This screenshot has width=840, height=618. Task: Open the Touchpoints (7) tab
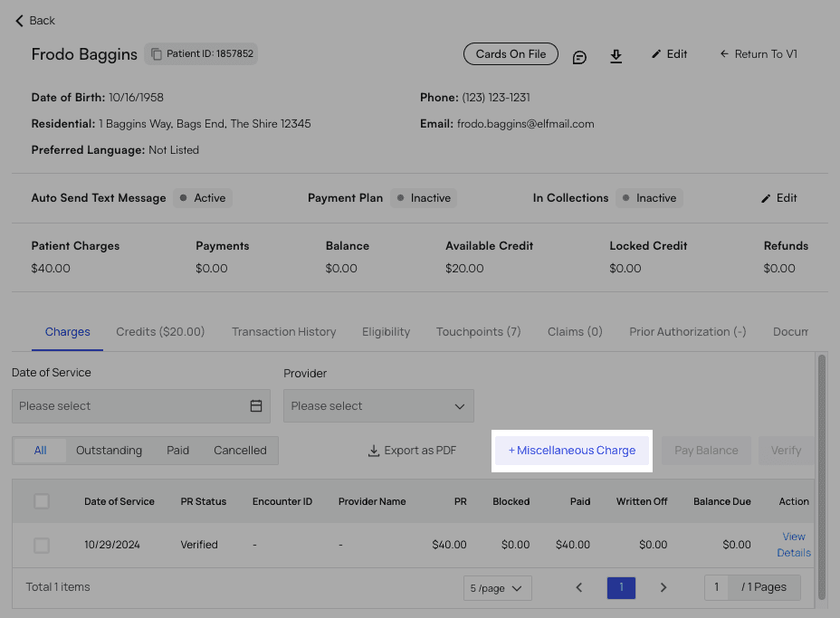pos(479,332)
